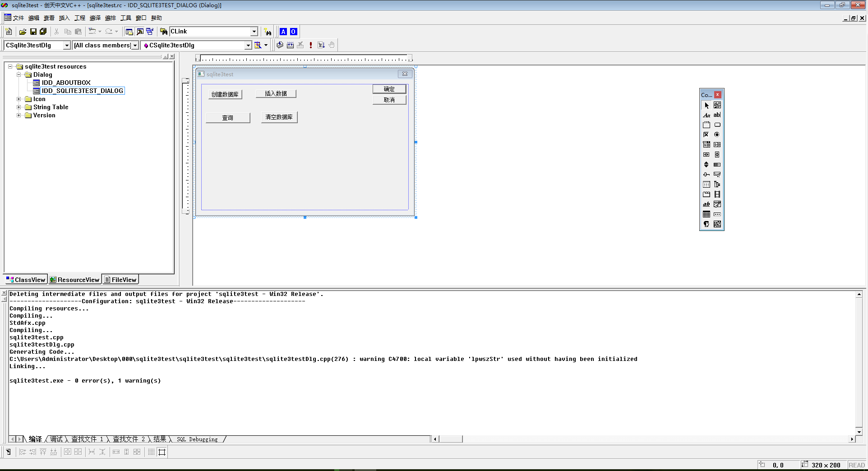Open the 工具 menu

[x=126, y=18]
